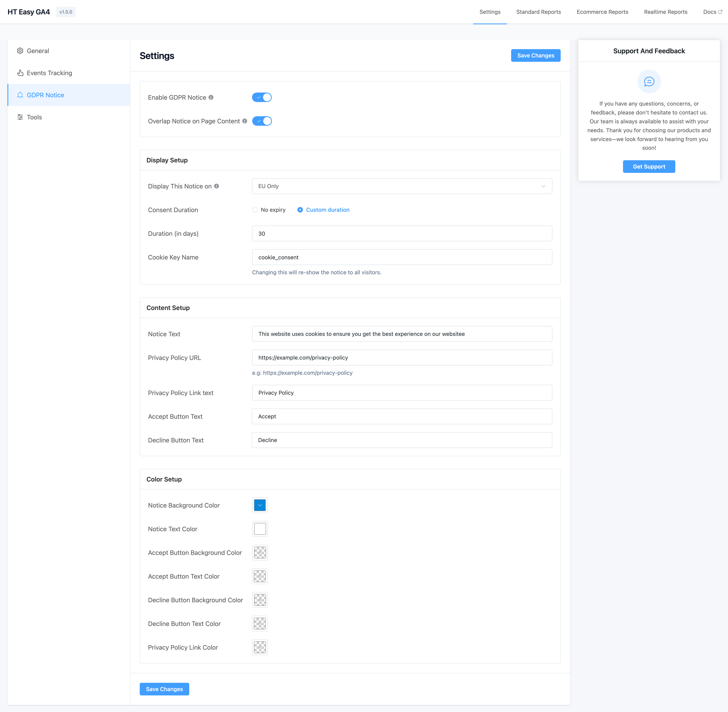The width and height of the screenshot is (728, 712).
Task: Open the Realtime Reports tab
Action: pos(665,12)
